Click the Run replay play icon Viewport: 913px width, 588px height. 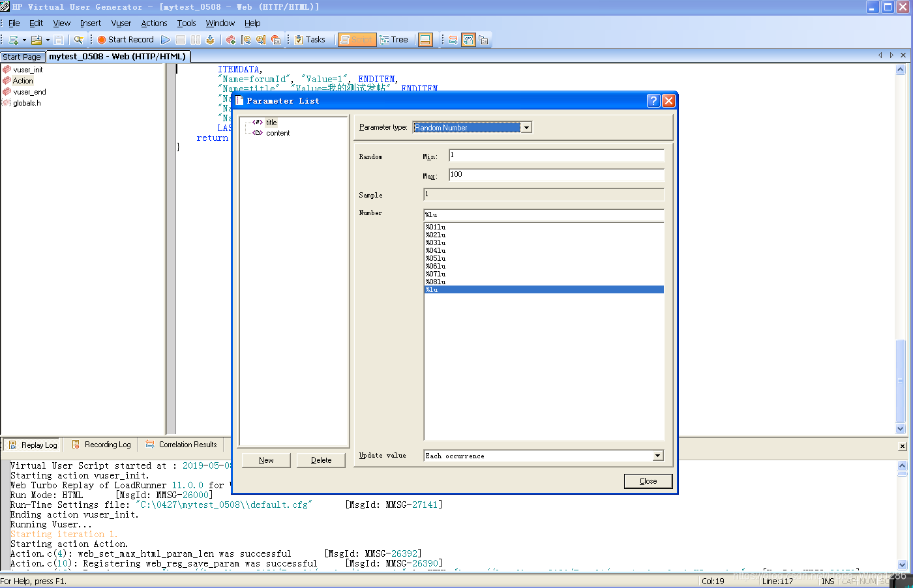166,40
